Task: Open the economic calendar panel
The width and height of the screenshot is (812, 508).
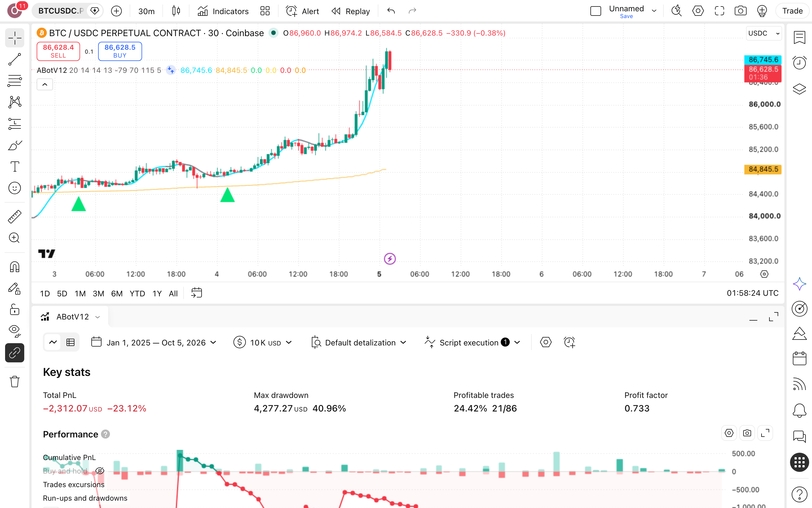Action: click(799, 358)
